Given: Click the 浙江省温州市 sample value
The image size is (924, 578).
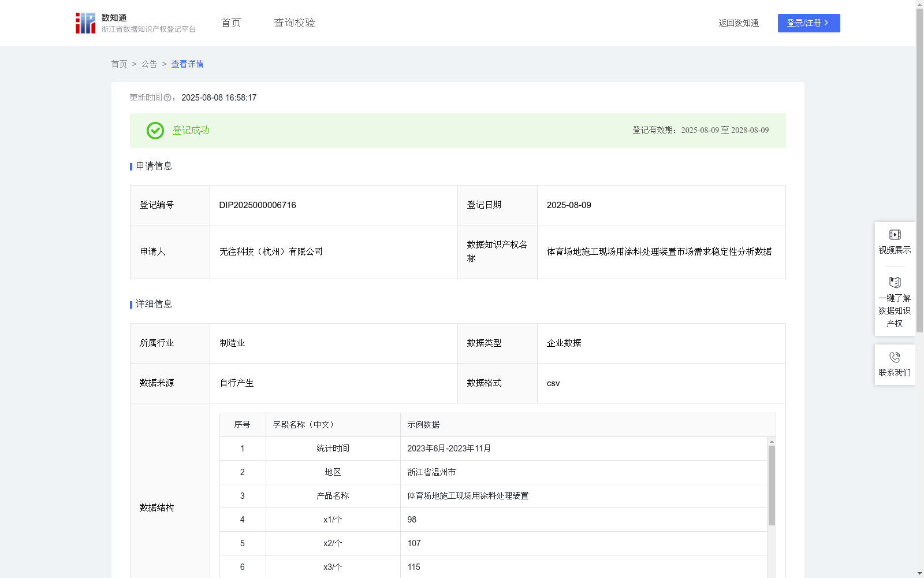Looking at the screenshot, I should (431, 472).
